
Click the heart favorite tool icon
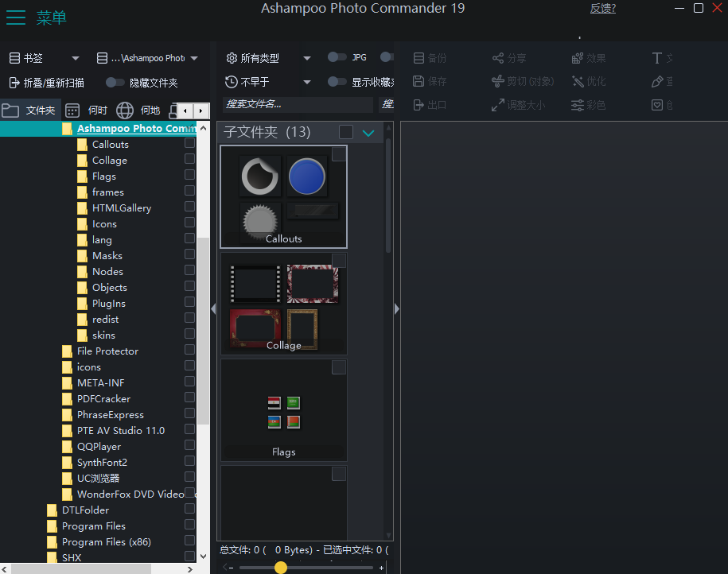(657, 105)
